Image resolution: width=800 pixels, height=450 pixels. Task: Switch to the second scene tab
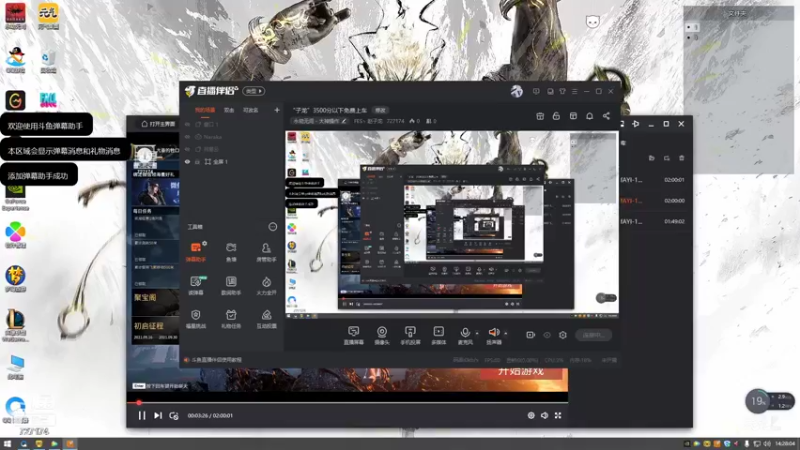click(229, 110)
